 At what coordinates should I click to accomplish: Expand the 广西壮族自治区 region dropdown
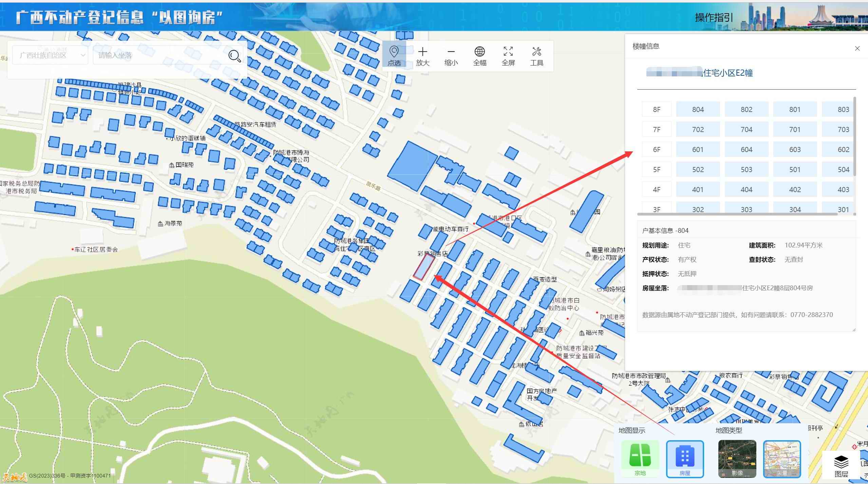[x=50, y=55]
